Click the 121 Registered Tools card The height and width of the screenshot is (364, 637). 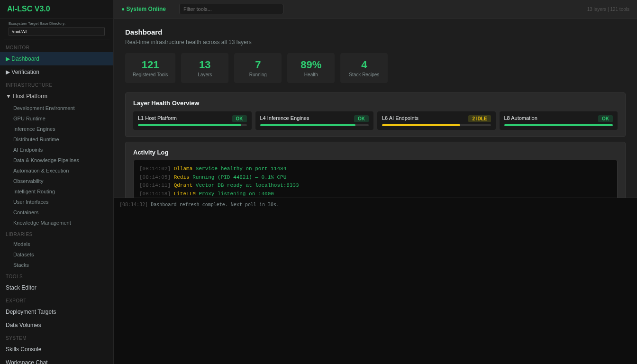(x=150, y=68)
